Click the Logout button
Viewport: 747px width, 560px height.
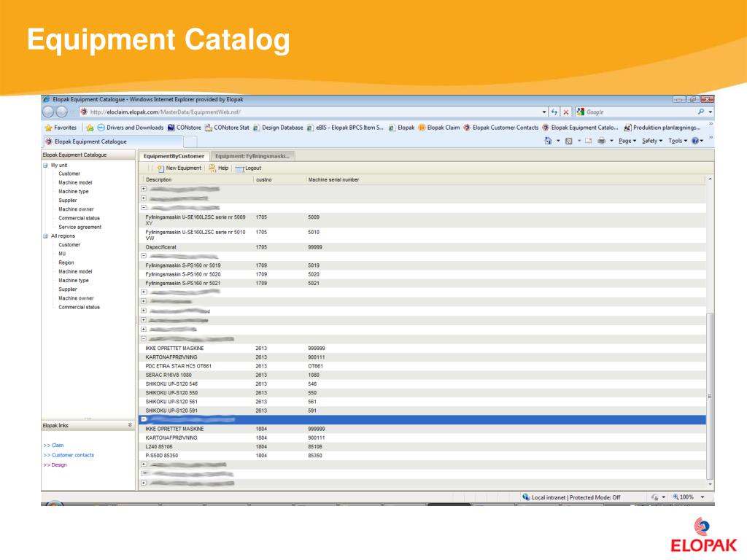point(248,168)
